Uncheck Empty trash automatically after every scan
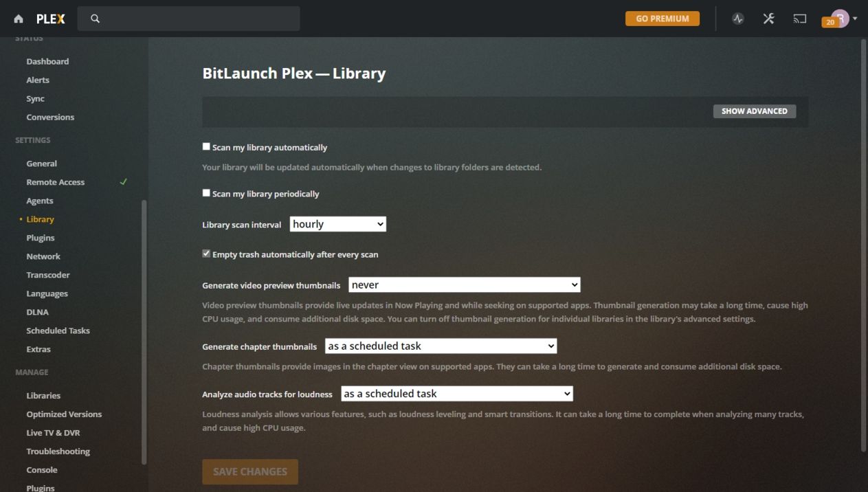Screen dimensions: 868x492 click(206, 254)
